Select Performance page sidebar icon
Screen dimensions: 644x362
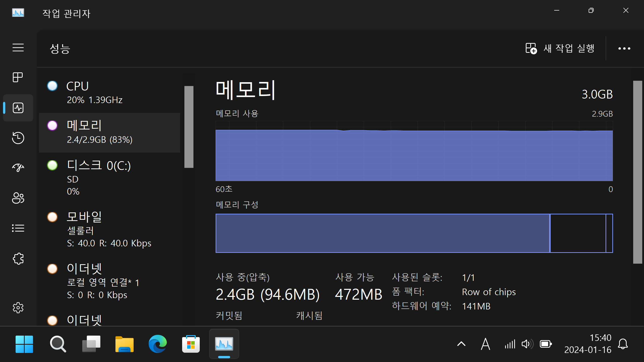(x=18, y=108)
